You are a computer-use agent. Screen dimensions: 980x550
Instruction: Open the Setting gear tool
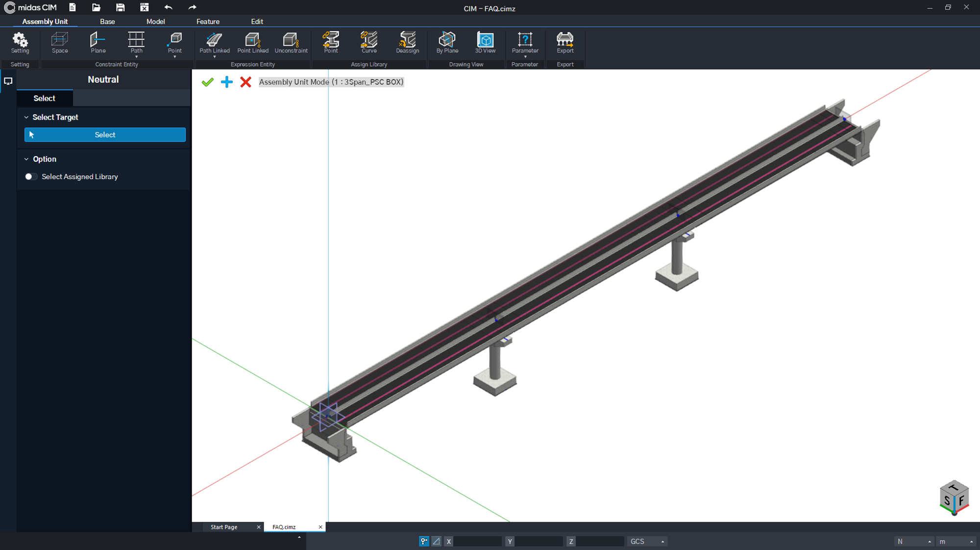(20, 43)
